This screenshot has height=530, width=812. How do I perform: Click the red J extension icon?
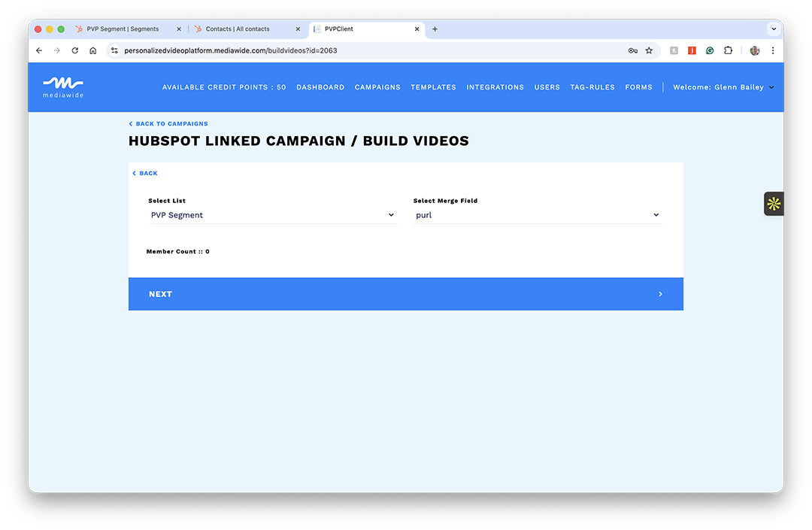[692, 50]
